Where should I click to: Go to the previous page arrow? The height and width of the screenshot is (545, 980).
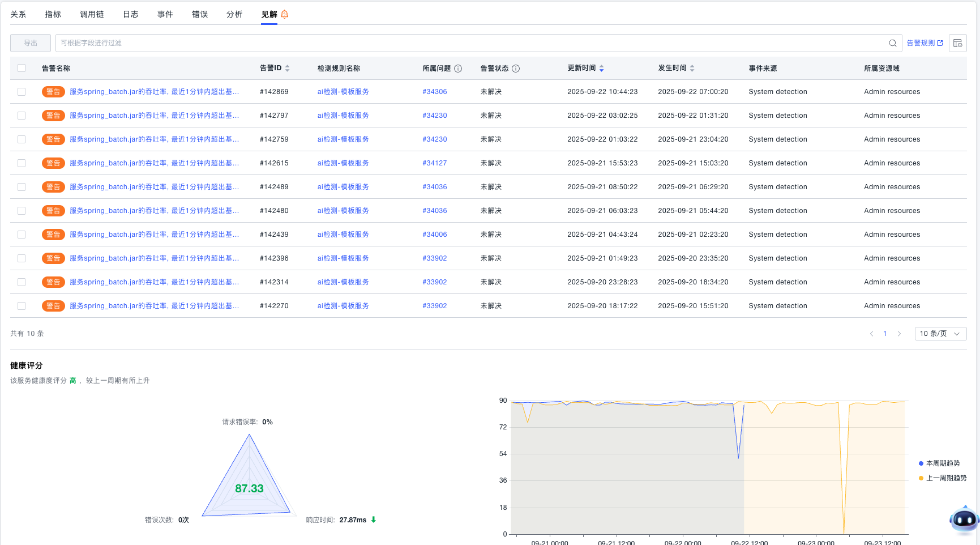point(871,334)
